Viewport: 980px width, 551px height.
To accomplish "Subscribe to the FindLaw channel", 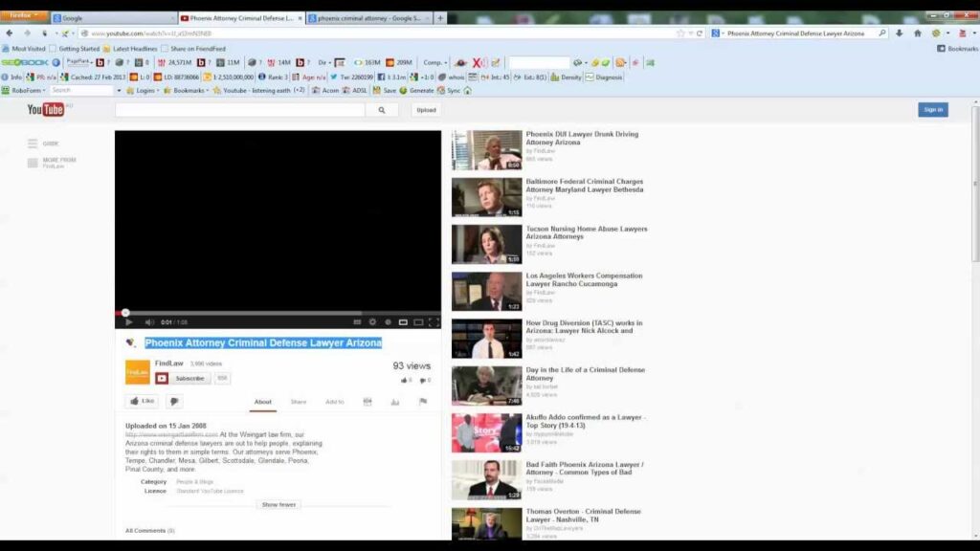I will [x=183, y=379].
